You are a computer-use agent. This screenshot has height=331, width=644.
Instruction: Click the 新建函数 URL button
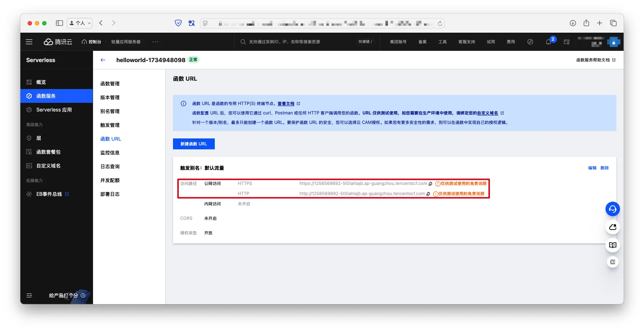(194, 144)
